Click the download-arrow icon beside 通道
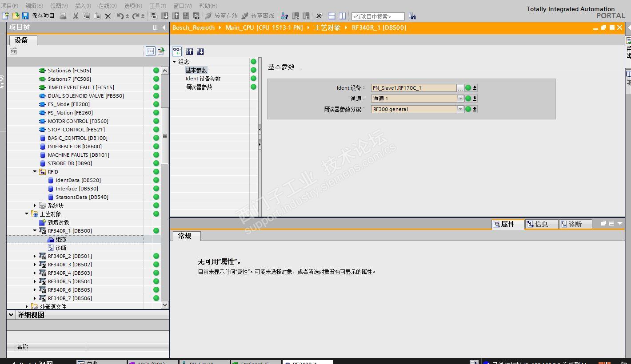Screen dimensions: 631x364 click(x=475, y=99)
